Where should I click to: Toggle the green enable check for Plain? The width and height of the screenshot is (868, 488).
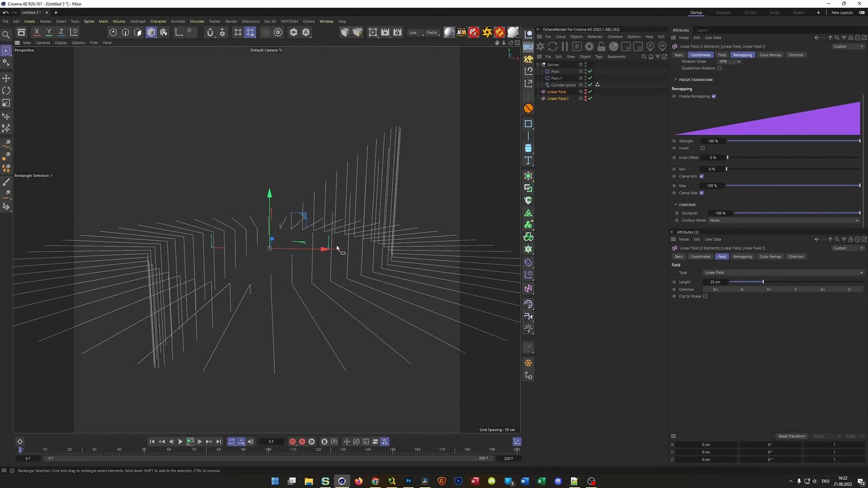pyautogui.click(x=590, y=72)
